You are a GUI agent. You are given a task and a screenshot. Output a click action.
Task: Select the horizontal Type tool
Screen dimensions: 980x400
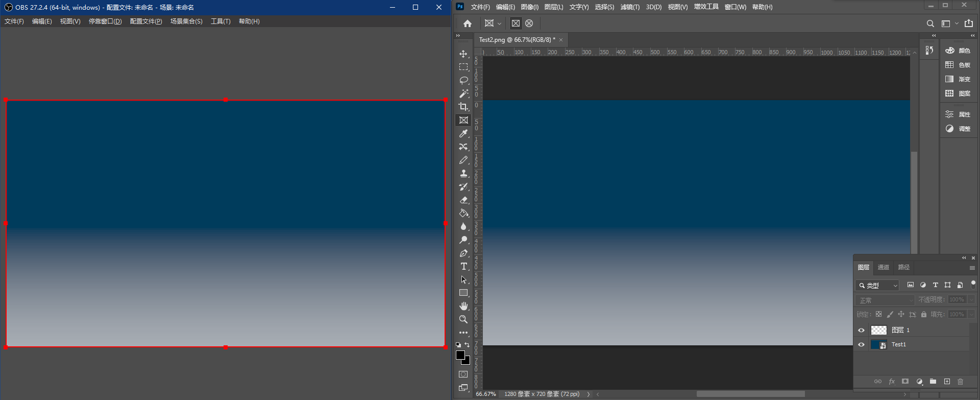(x=463, y=267)
